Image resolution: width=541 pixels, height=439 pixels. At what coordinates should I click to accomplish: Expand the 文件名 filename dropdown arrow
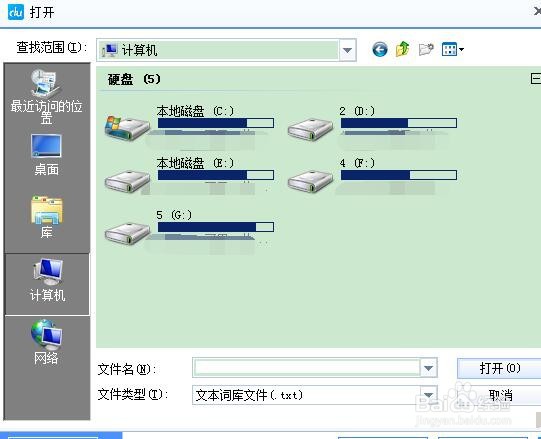click(x=429, y=368)
